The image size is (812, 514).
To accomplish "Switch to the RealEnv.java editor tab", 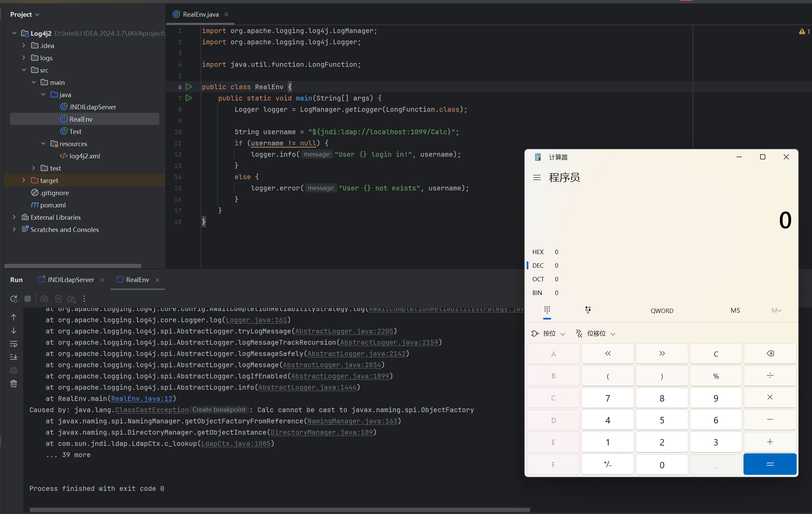I will (x=200, y=14).
